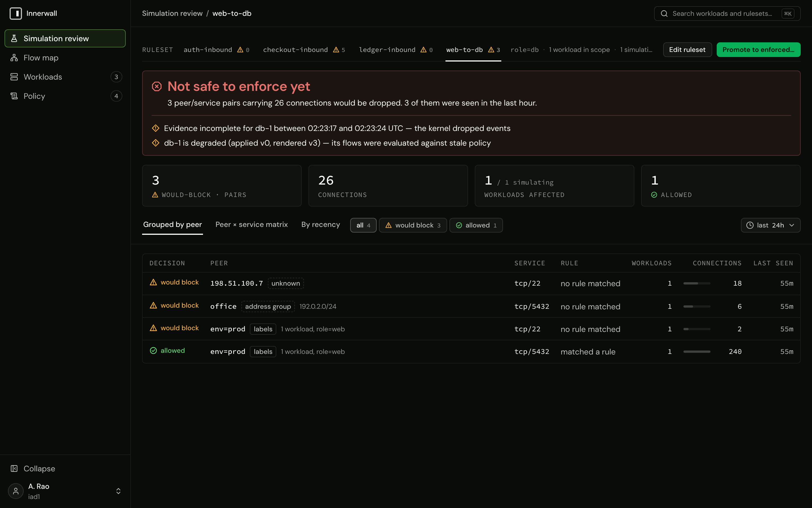This screenshot has height=508, width=812.
Task: Toggle the would block 3 filter chip
Action: tap(413, 225)
